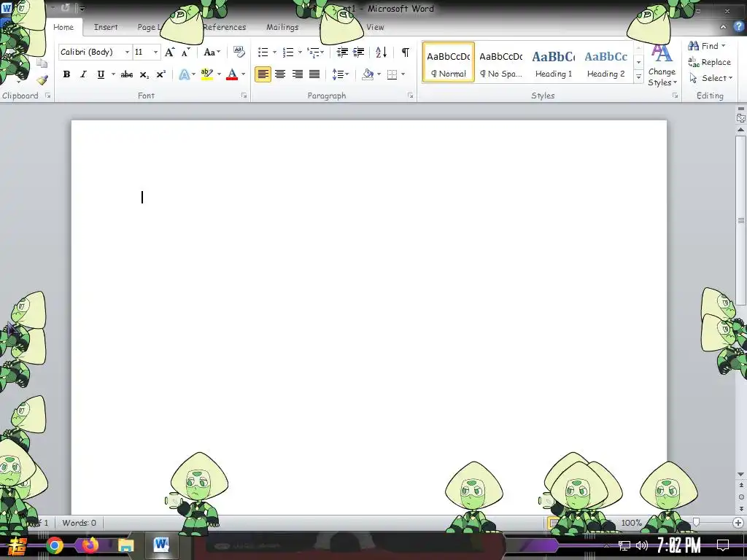Switch to the Mailings tab
The image size is (747, 560).
tap(282, 27)
